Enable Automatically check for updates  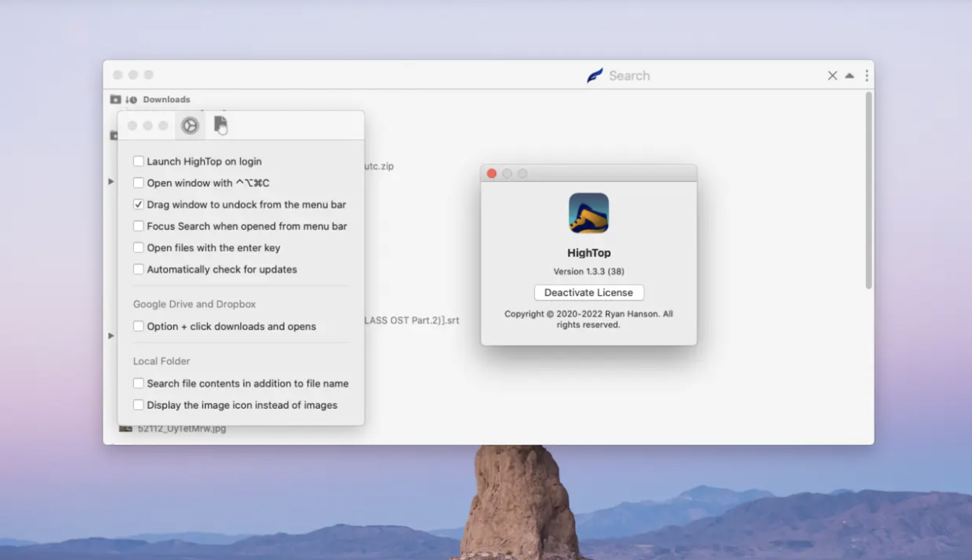[x=138, y=269]
